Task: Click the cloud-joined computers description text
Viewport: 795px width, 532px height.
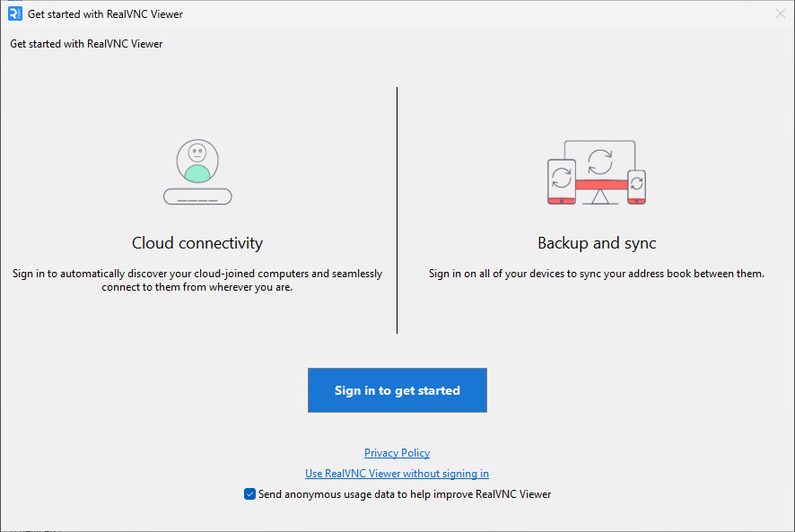Action: pyautogui.click(x=197, y=280)
